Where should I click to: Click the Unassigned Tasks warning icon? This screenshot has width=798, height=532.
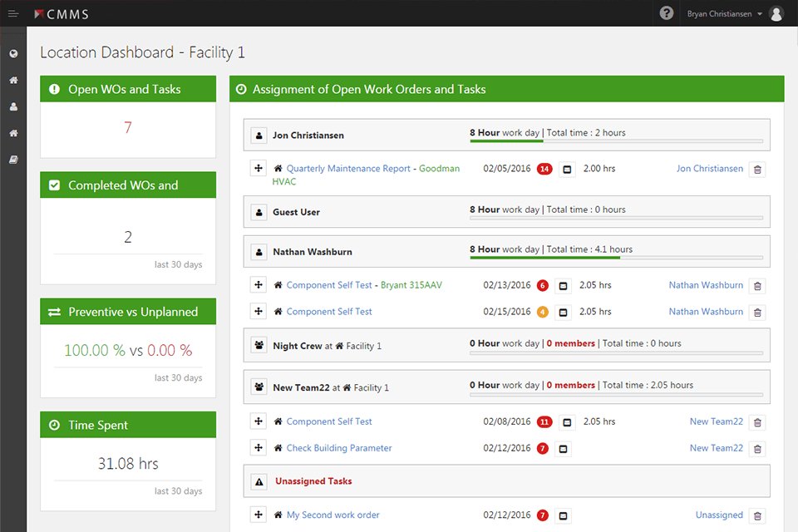[259, 481]
